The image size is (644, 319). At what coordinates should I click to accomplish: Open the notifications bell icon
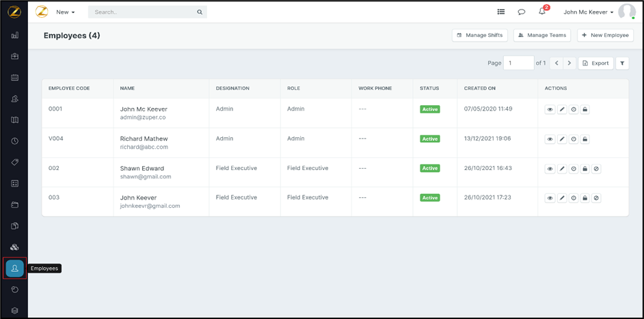542,12
